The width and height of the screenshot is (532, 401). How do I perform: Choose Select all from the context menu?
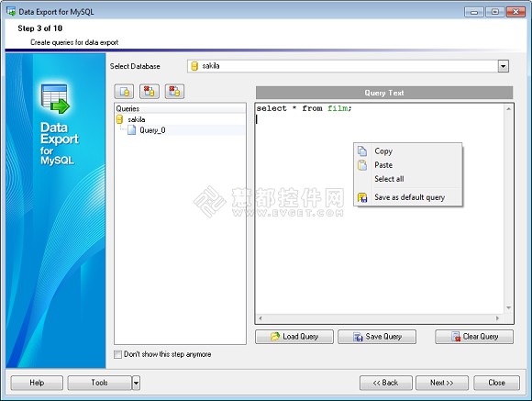coord(408,179)
